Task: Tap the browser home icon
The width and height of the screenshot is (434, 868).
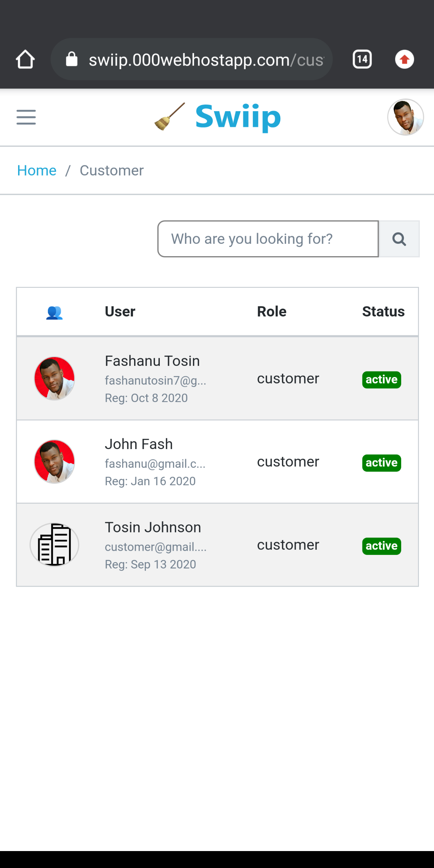Action: point(25,60)
